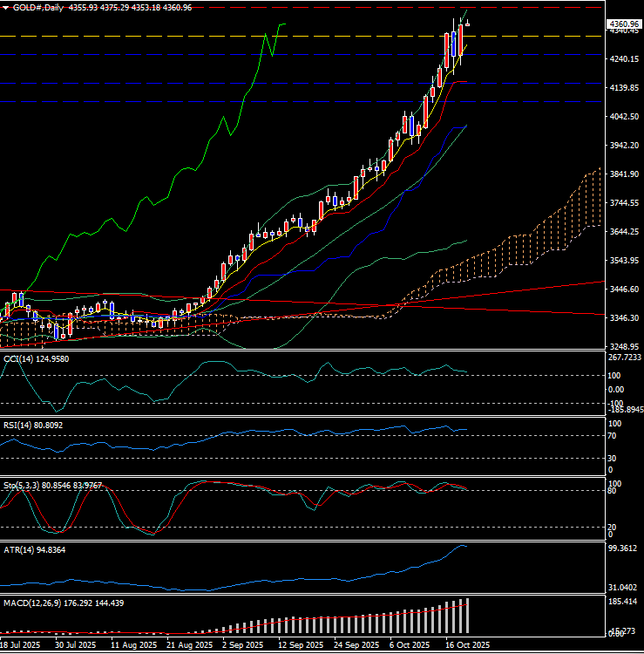Screen dimensions: 644x654
Task: Click the tallest rightmost MACD histogram bar
Action: coord(467,616)
